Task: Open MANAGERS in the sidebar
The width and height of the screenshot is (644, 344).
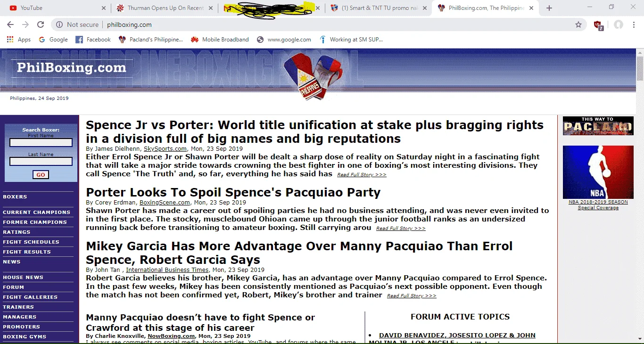Action: (x=19, y=317)
